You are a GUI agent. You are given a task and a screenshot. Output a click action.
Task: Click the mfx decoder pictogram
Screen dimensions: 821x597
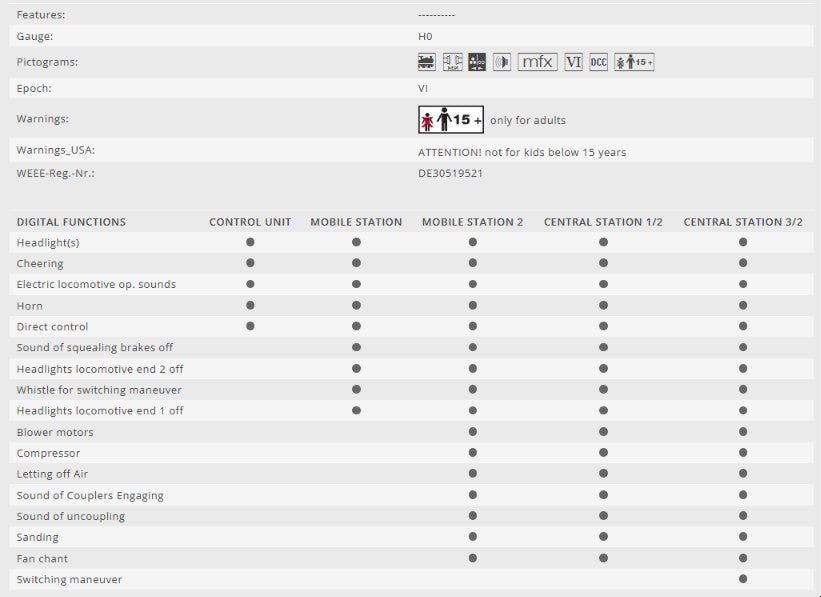tap(538, 62)
